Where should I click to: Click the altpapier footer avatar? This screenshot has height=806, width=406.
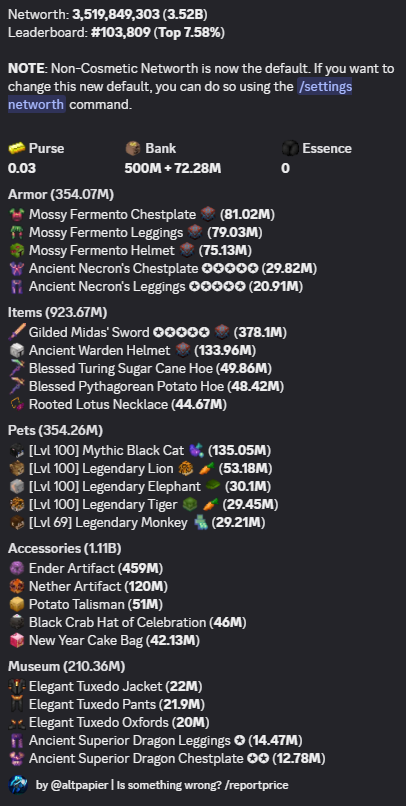point(18,785)
